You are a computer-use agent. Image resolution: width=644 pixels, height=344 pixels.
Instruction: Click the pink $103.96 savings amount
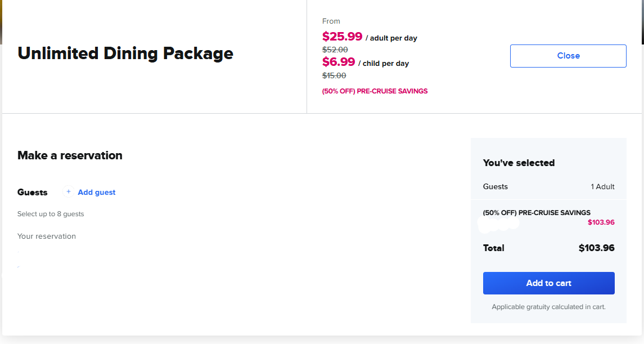coord(601,222)
